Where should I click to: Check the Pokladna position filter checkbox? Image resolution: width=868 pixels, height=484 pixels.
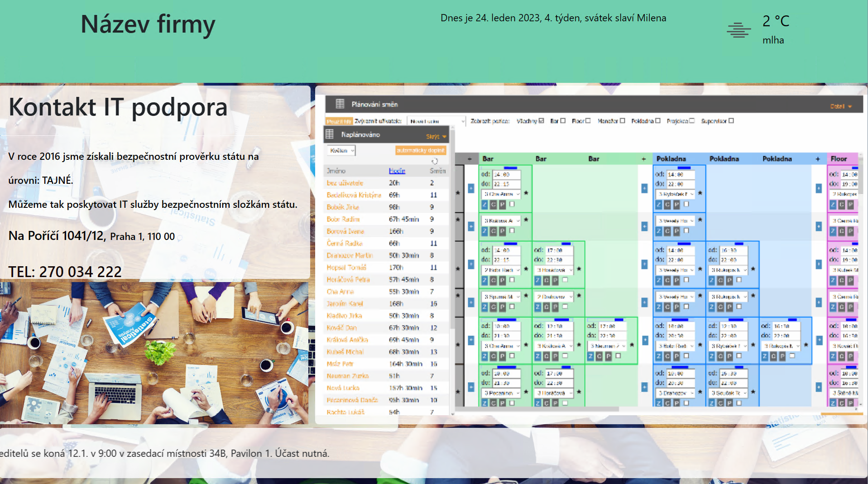pyautogui.click(x=658, y=121)
